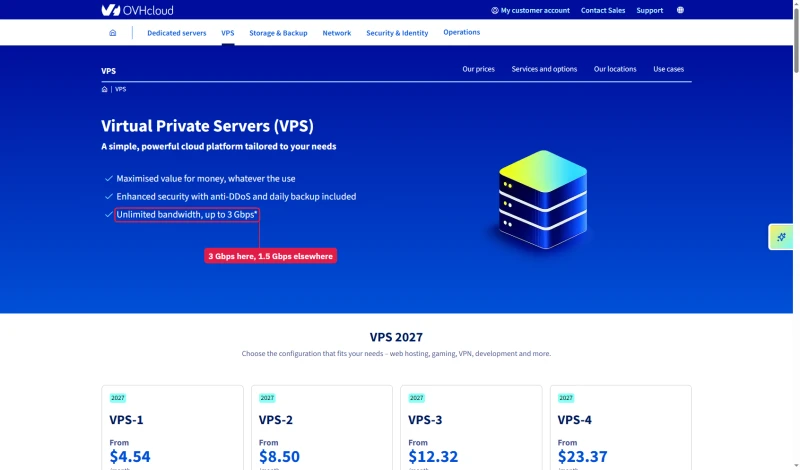
Task: Select the VPS menu item
Action: point(228,33)
